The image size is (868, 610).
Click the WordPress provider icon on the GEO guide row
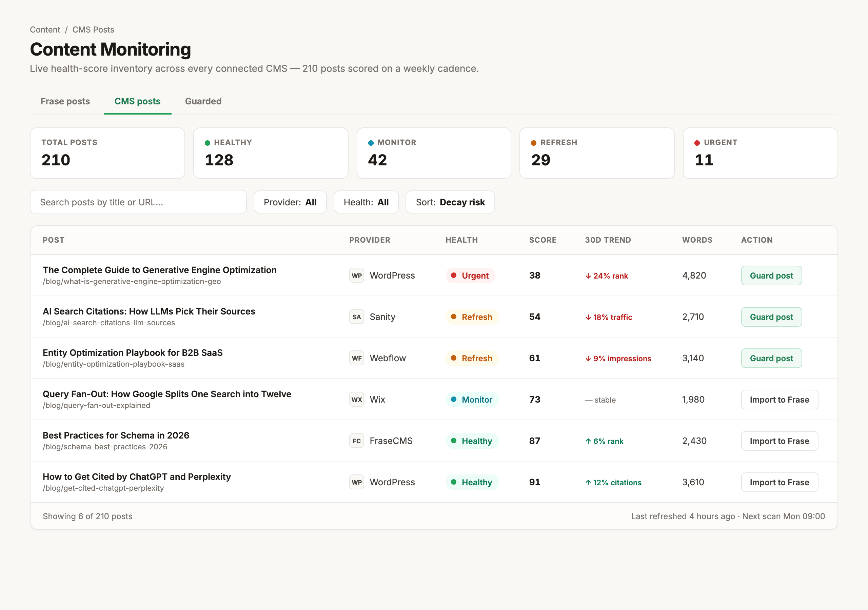pyautogui.click(x=356, y=276)
